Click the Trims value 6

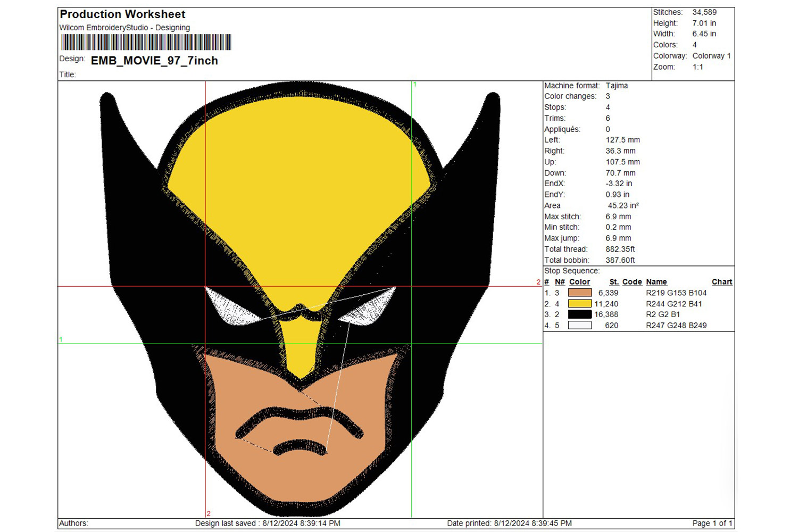[x=608, y=118]
